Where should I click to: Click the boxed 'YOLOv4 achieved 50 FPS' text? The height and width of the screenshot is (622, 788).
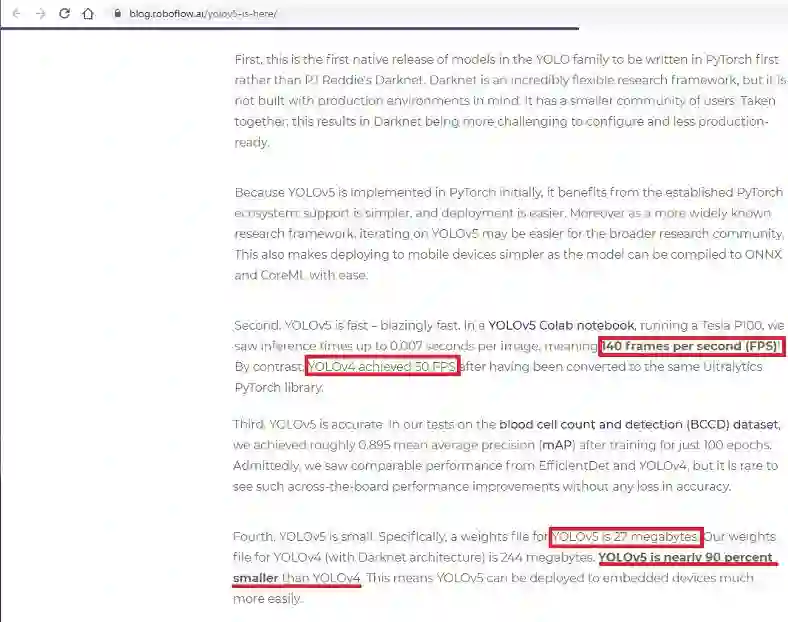(x=382, y=367)
